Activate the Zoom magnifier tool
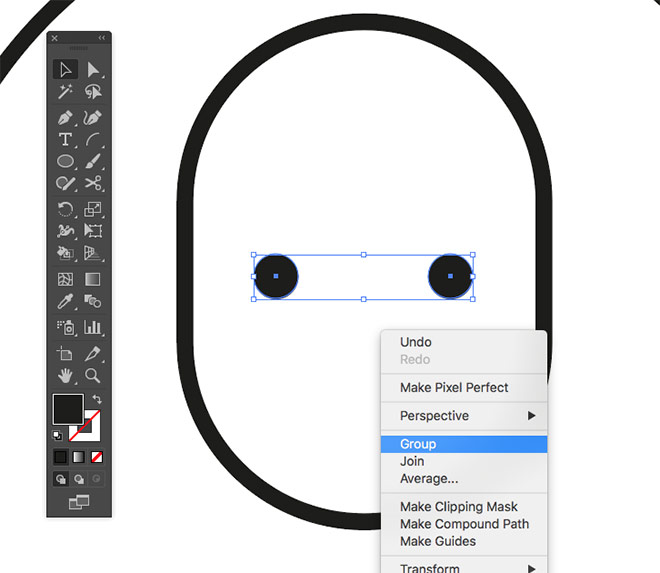The height and width of the screenshot is (573, 660). [93, 376]
